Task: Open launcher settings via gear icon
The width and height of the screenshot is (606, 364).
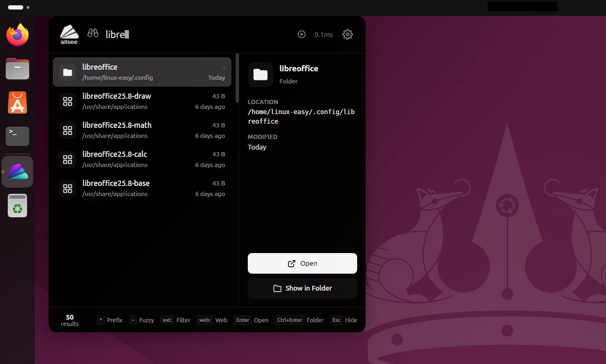Action: (348, 34)
